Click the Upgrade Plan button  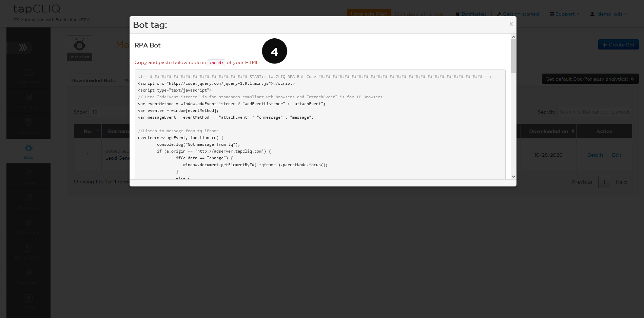[x=369, y=14]
